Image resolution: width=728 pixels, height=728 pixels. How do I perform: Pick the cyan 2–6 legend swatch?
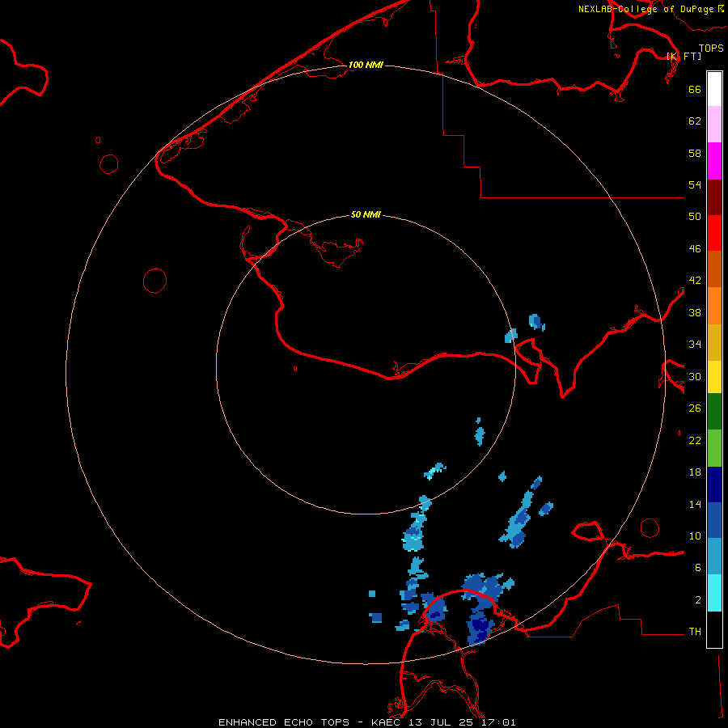[714, 593]
